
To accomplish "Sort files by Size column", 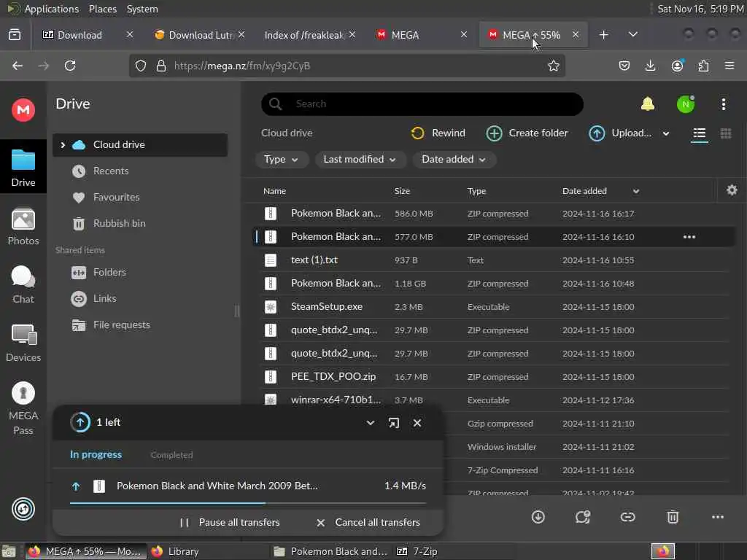I will pos(402,191).
